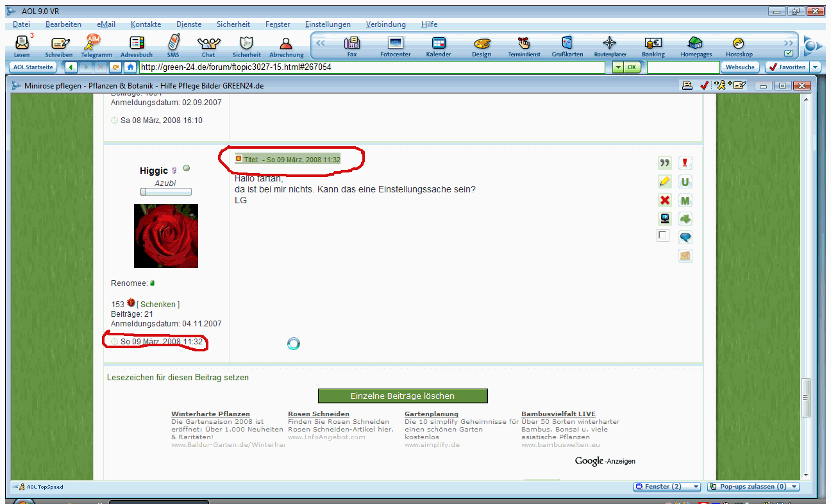Follow the Winterharte Pflanzen ad link
This screenshot has height=504, width=831.
[x=210, y=414]
